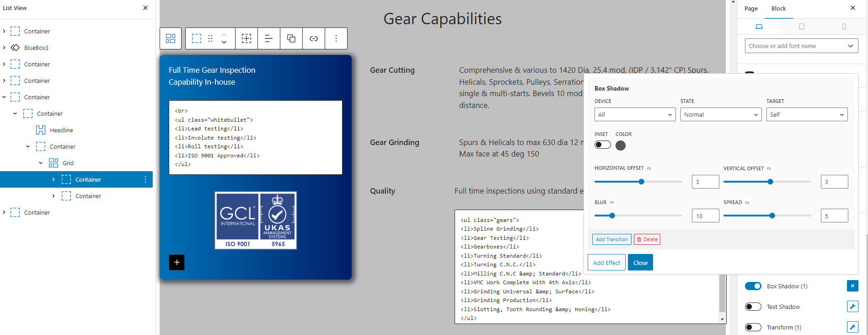This screenshot has width=868, height=335.
Task: Select the desktop device icon
Action: tap(759, 27)
